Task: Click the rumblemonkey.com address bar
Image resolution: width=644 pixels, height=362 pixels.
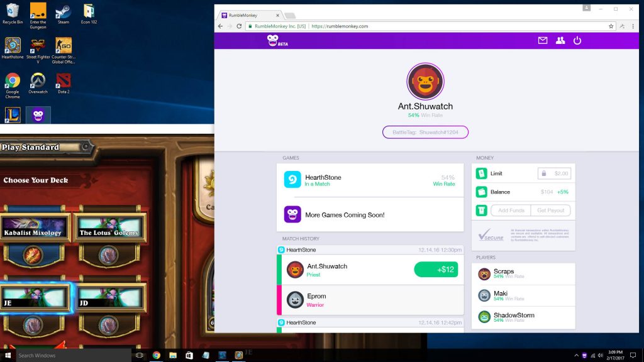Action: (x=431, y=26)
